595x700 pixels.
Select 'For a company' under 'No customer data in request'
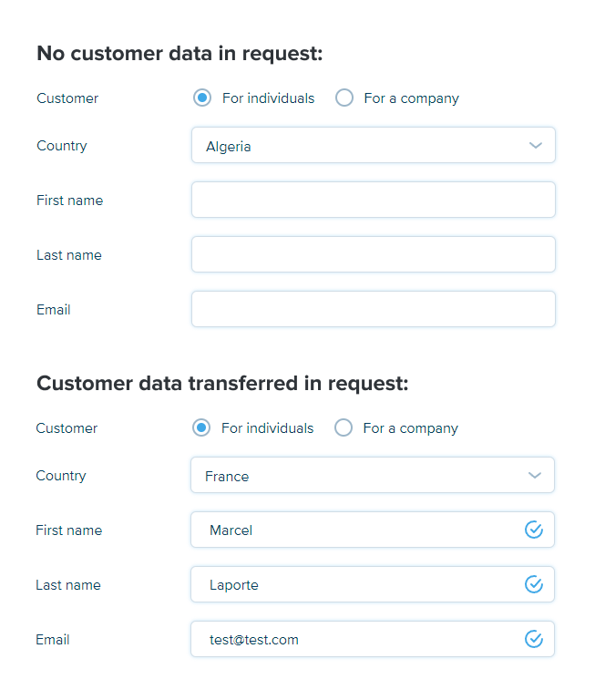[344, 98]
